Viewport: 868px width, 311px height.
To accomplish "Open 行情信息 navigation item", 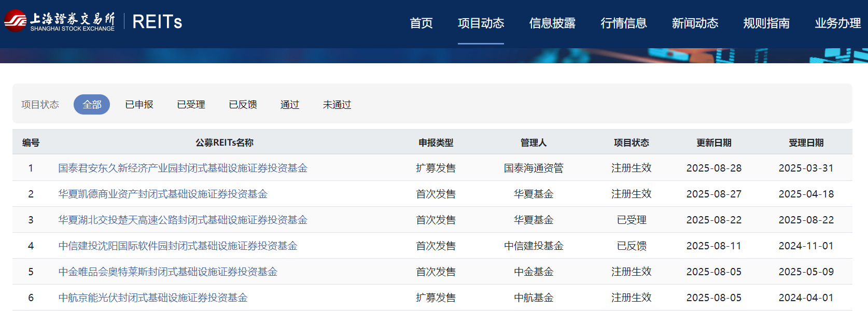I will [624, 23].
